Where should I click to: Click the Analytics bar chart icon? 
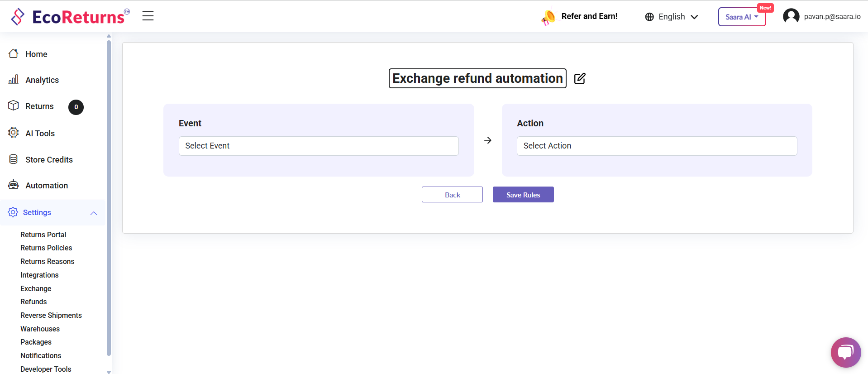click(14, 80)
